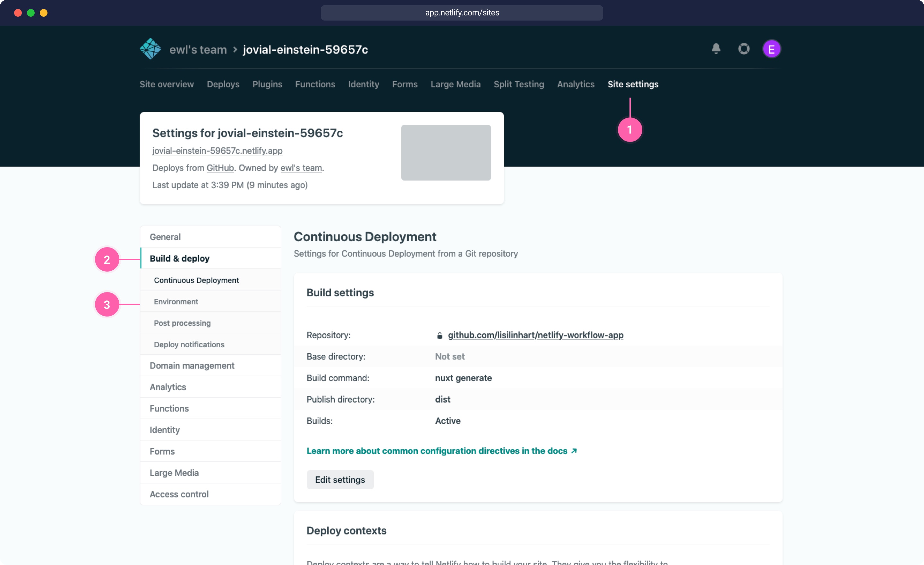Open the Identity top navigation tab
The image size is (924, 565).
(364, 84)
